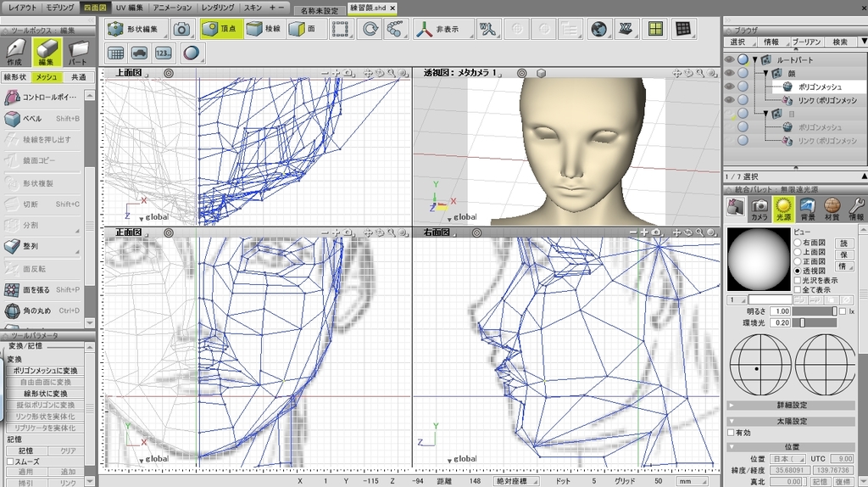The height and width of the screenshot is (487, 868).
Task: Click the camera icon in the top toolbar
Action: 181,29
